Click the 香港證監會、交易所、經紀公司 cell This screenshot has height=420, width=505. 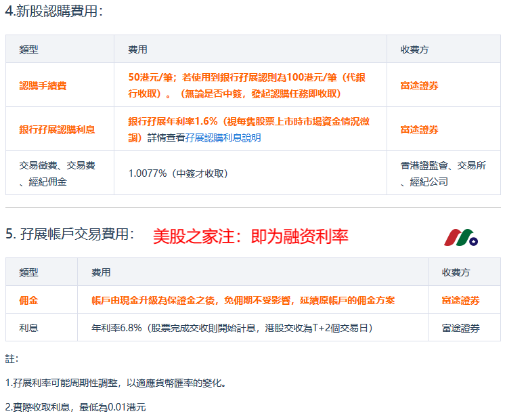(443, 173)
